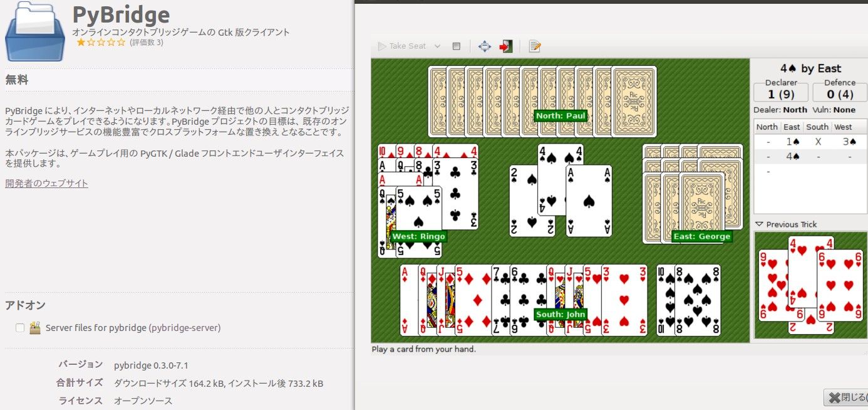Click the version value 'pybridge 0.3.0-7.1'
868x410 pixels.
coord(151,365)
